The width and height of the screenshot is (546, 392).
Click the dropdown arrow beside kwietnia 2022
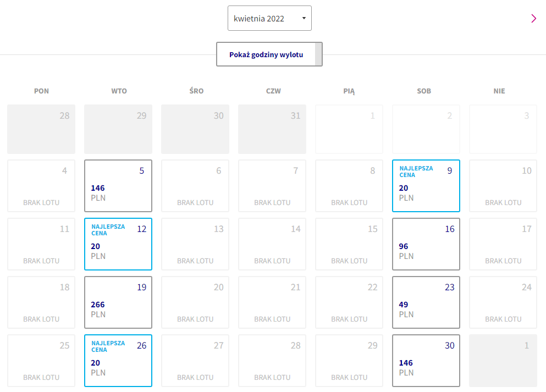tap(304, 18)
